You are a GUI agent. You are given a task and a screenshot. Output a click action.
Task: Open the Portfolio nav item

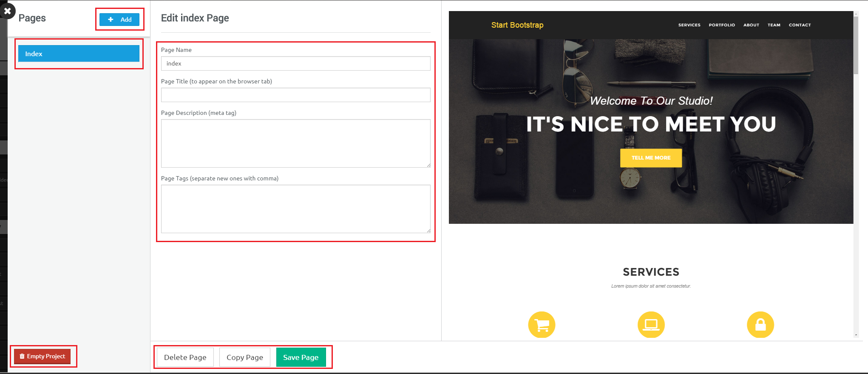pyautogui.click(x=721, y=25)
